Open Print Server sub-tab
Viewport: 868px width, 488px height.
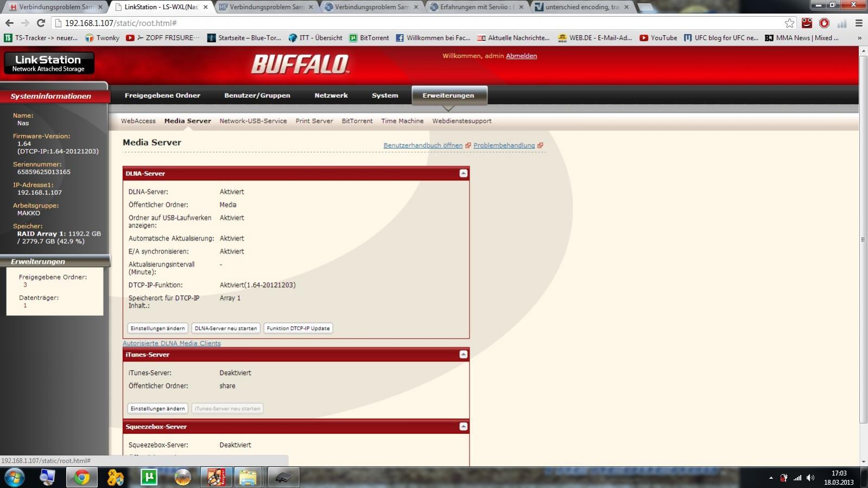coord(314,121)
